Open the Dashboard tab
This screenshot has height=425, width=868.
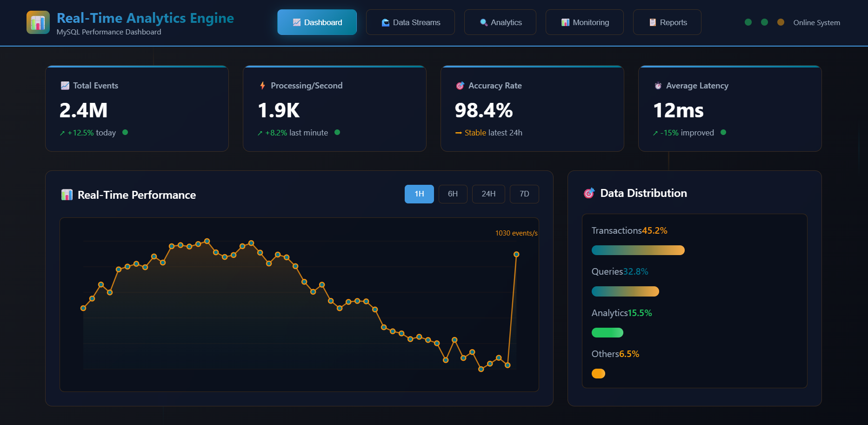(317, 22)
